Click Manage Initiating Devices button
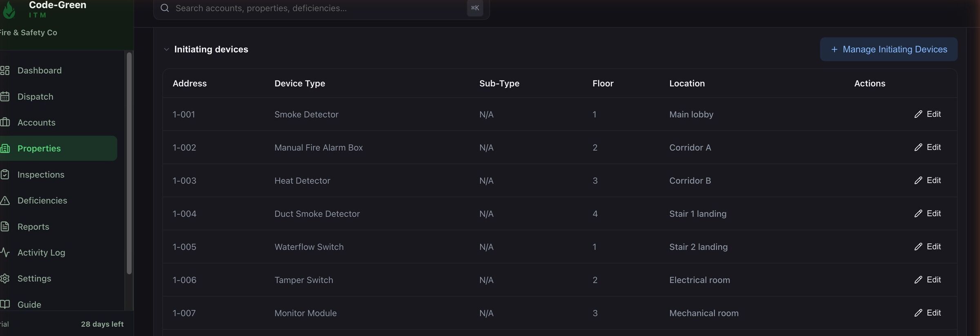This screenshot has height=336, width=980. click(889, 49)
